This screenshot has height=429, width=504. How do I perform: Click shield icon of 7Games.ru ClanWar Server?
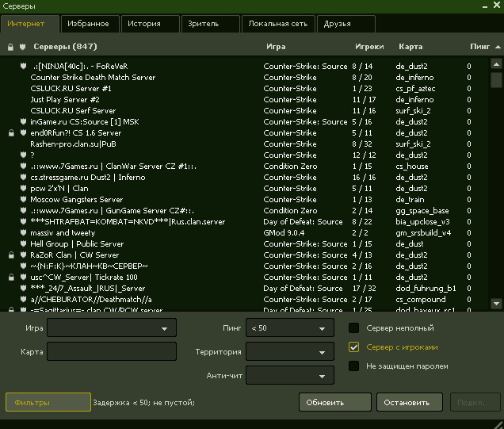tap(23, 166)
